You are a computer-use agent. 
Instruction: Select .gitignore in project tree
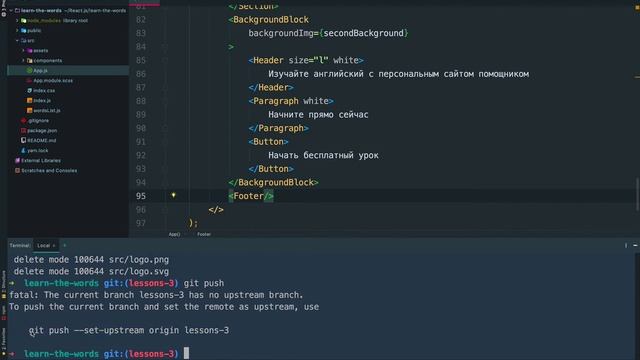(x=38, y=120)
